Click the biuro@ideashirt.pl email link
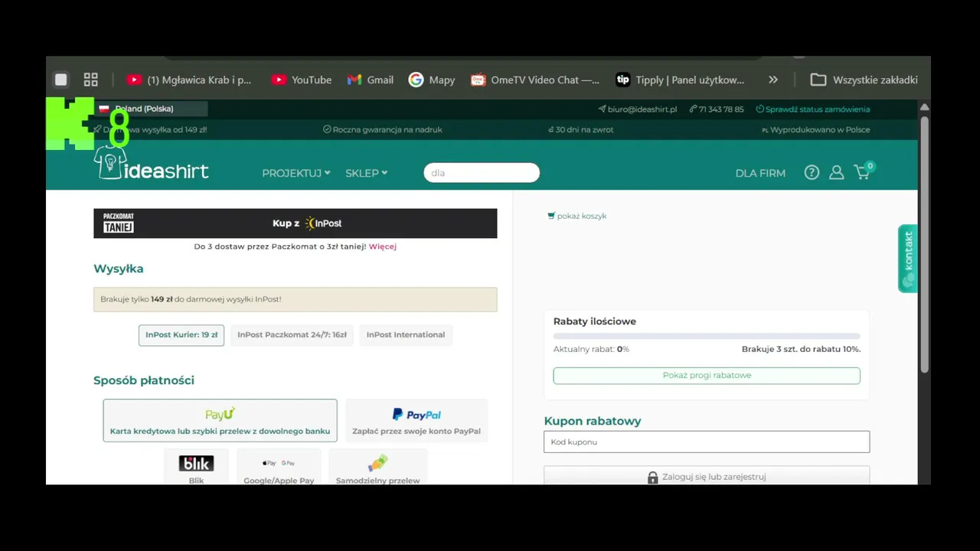 638,109
